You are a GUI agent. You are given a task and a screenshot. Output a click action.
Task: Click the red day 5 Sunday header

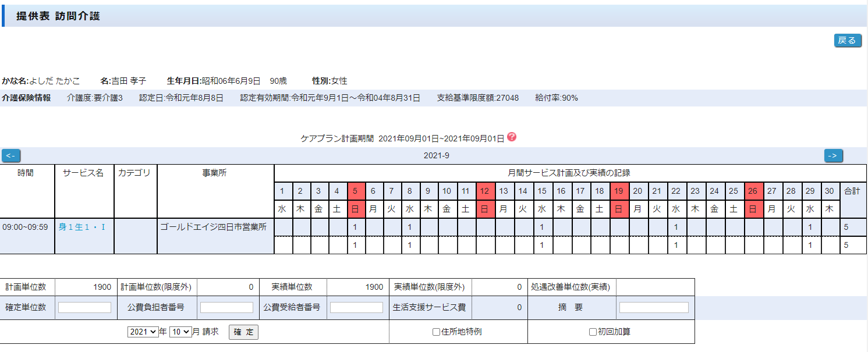[x=356, y=191]
